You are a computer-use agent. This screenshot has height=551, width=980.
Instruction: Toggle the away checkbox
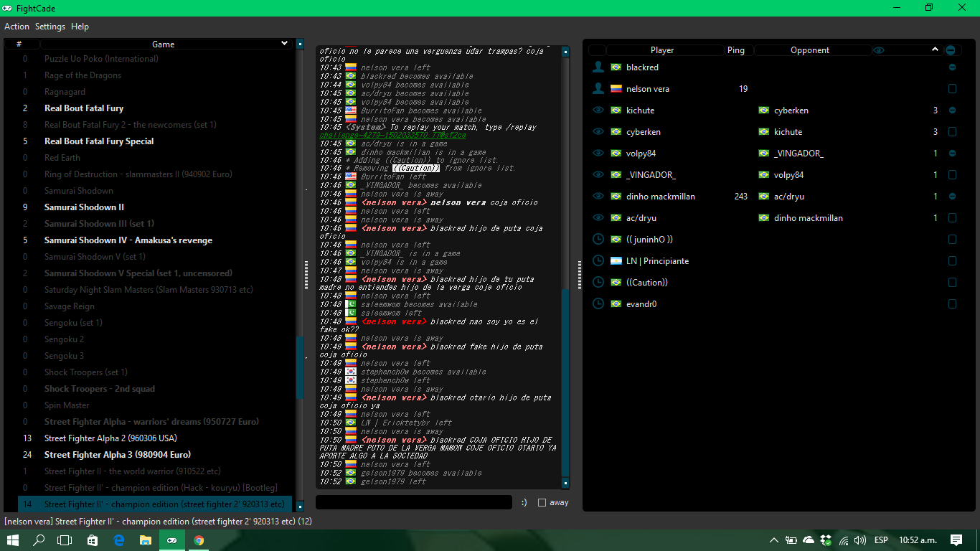click(542, 502)
